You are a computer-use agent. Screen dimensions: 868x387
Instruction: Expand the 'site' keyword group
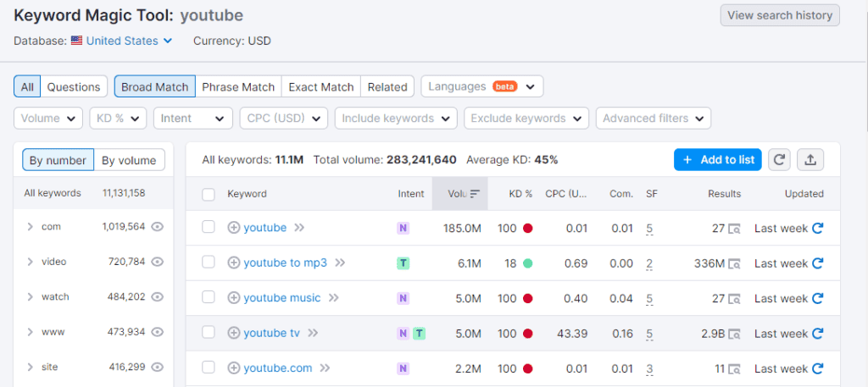[30, 367]
